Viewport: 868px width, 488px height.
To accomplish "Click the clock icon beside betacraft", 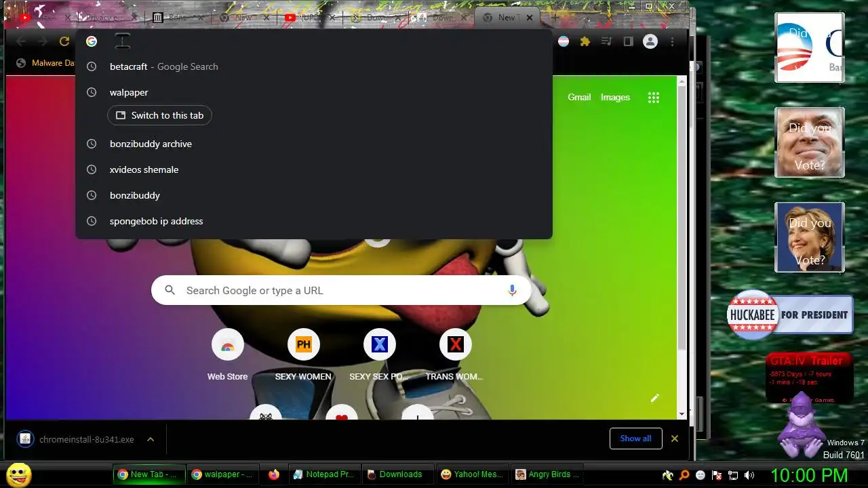I will coord(92,66).
